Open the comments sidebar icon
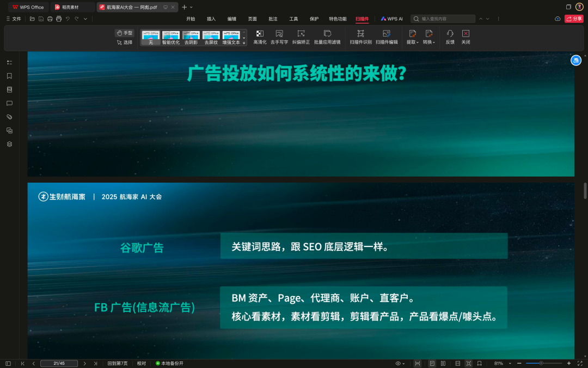The height and width of the screenshot is (368, 588). pos(9,103)
